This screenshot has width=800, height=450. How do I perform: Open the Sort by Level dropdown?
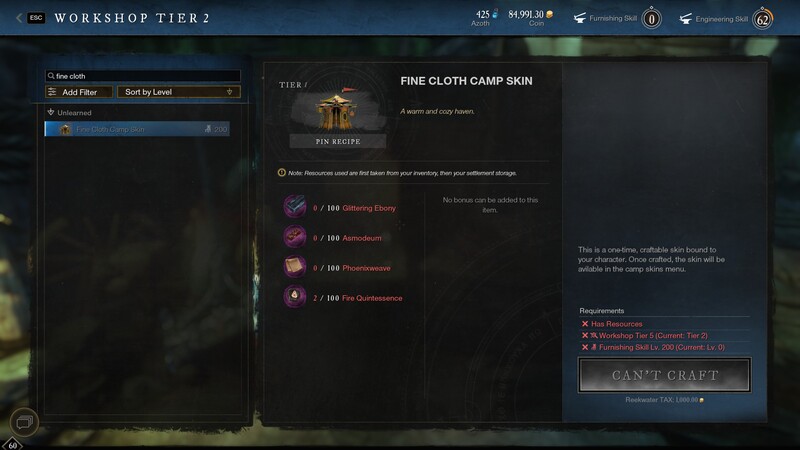[x=179, y=92]
